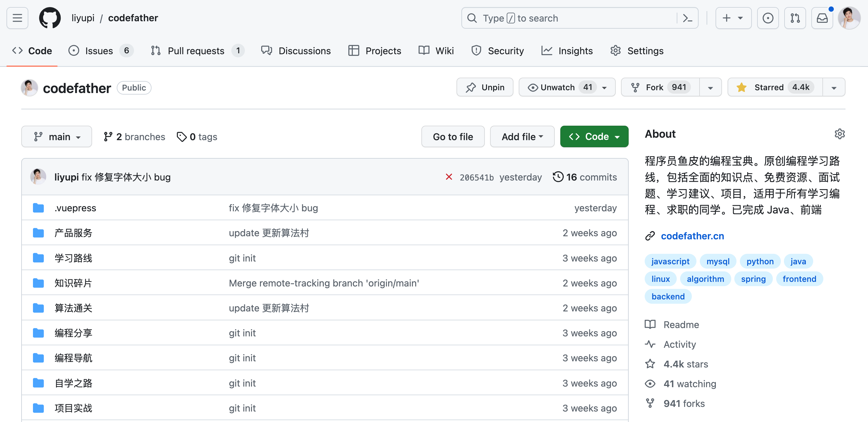Switch to the Discussions tab
This screenshot has height=422, width=868.
[296, 51]
